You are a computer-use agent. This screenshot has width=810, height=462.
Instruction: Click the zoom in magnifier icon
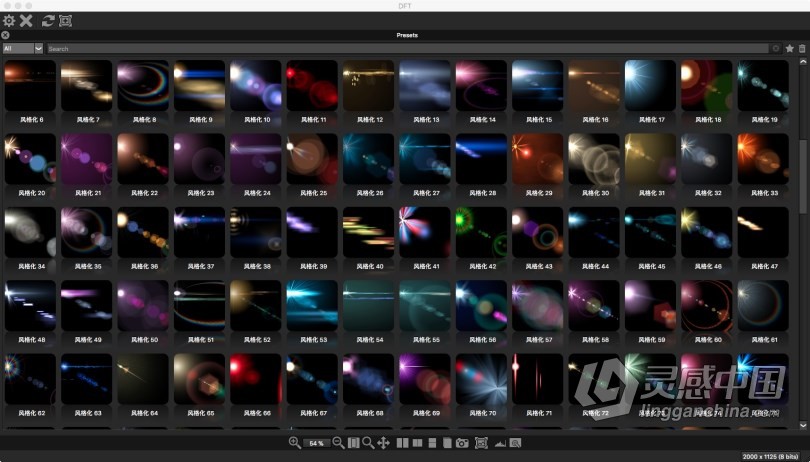pyautogui.click(x=294, y=443)
